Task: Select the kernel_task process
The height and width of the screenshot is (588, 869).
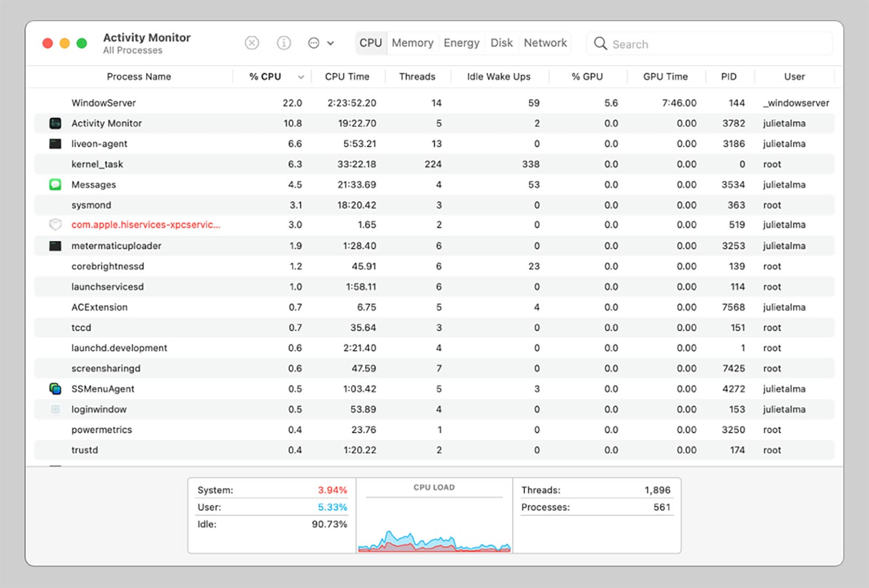Action: (x=434, y=164)
